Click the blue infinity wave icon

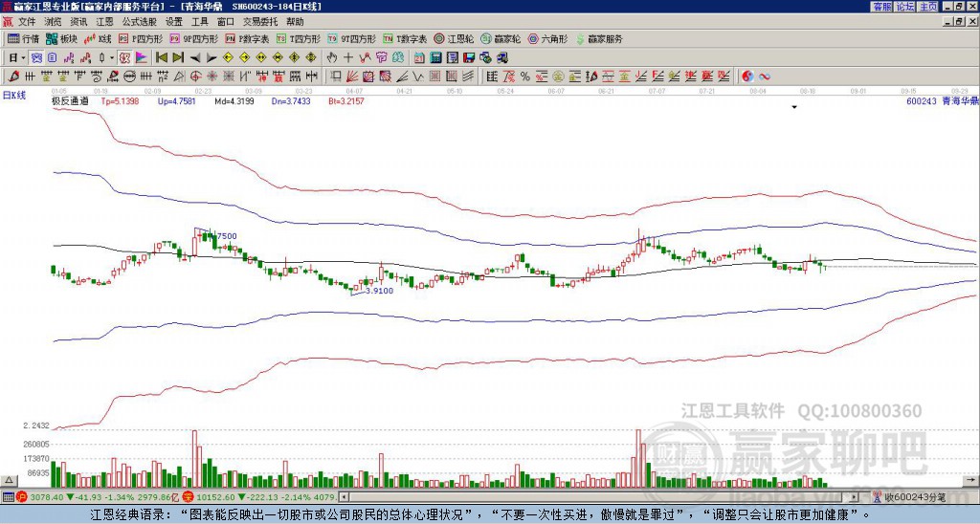(764, 76)
